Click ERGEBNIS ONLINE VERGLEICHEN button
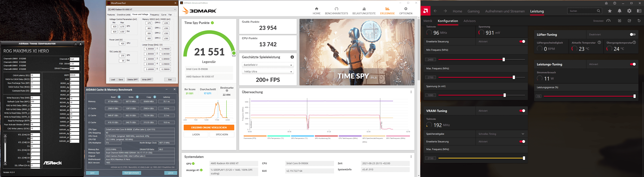The height and width of the screenshot is (177, 644). [209, 128]
